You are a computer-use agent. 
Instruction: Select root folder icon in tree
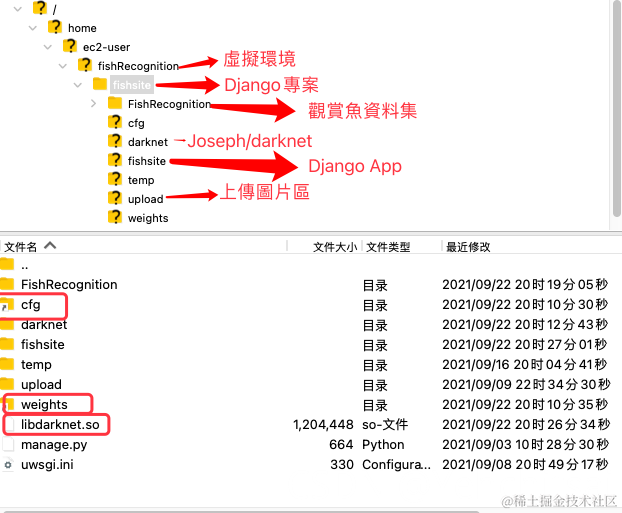(x=40, y=8)
